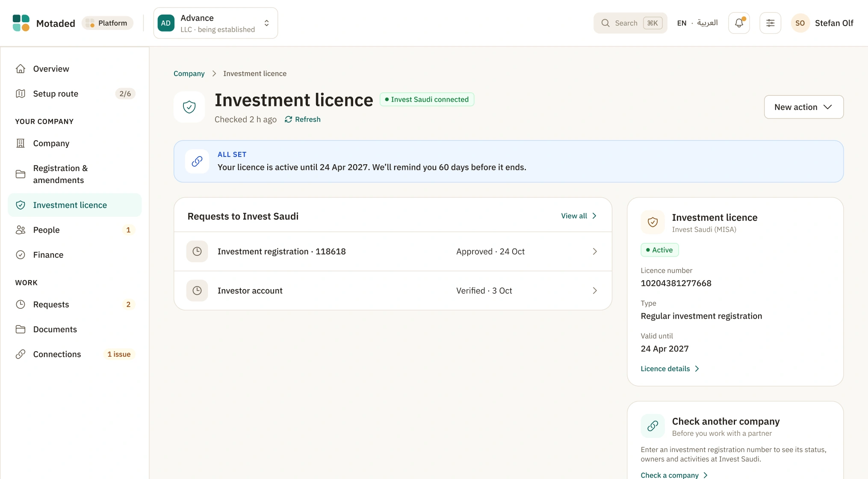868x479 pixels.
Task: Expand the Investment registration 118618 row chevron
Action: (x=595, y=251)
